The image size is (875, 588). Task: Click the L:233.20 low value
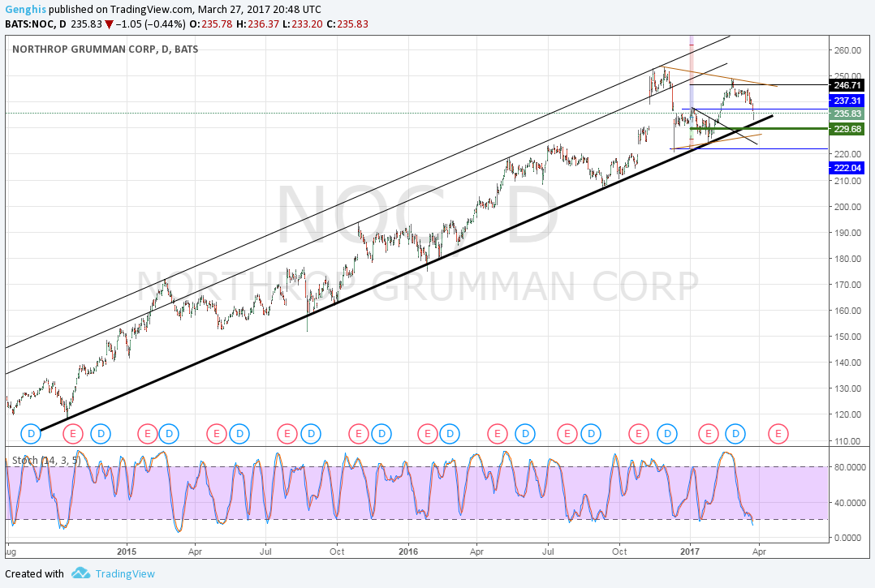tap(303, 24)
